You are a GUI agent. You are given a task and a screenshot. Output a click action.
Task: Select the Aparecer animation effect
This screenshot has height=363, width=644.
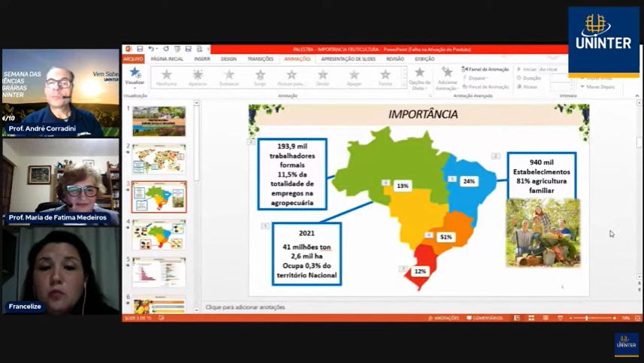pyautogui.click(x=198, y=76)
